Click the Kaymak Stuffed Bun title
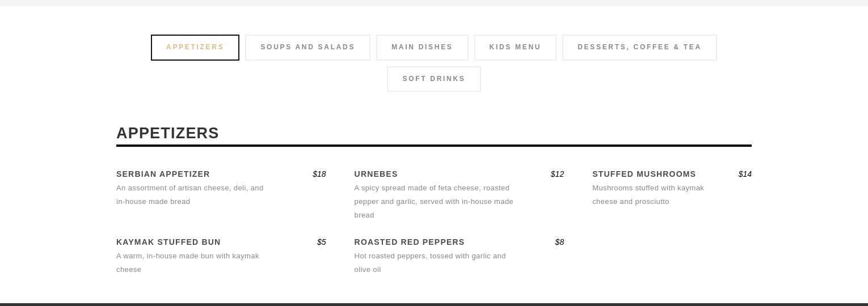The height and width of the screenshot is (306, 868). click(168, 242)
